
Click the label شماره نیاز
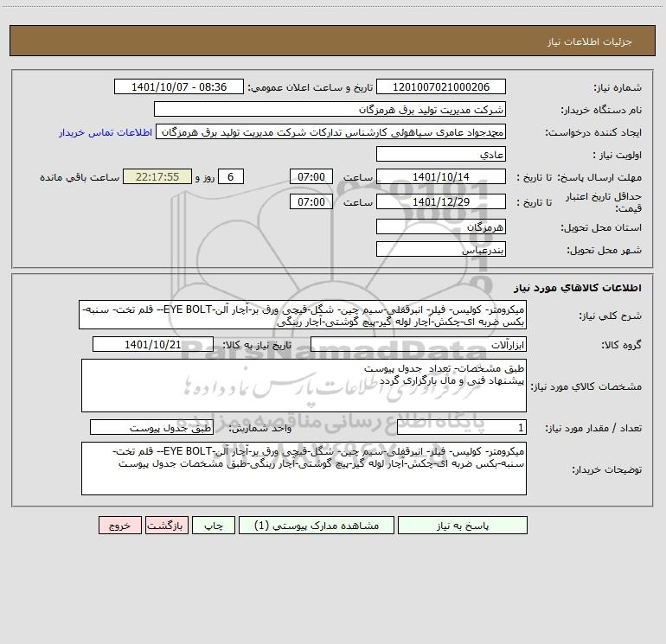pos(618,88)
